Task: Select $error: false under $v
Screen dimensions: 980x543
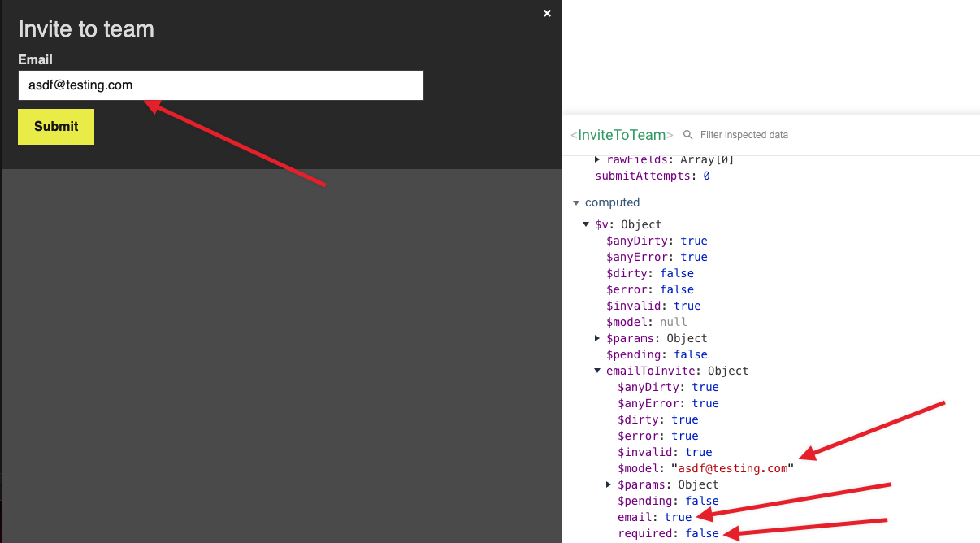Action: [650, 289]
